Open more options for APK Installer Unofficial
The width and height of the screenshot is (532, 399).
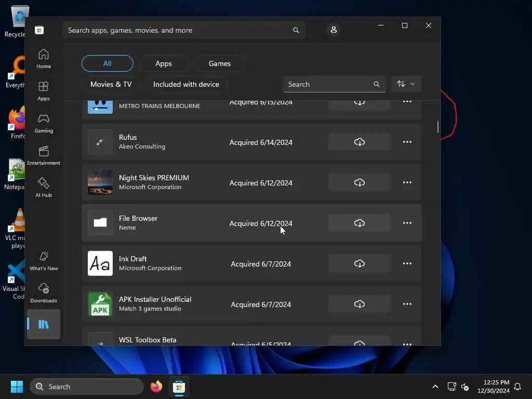click(407, 304)
